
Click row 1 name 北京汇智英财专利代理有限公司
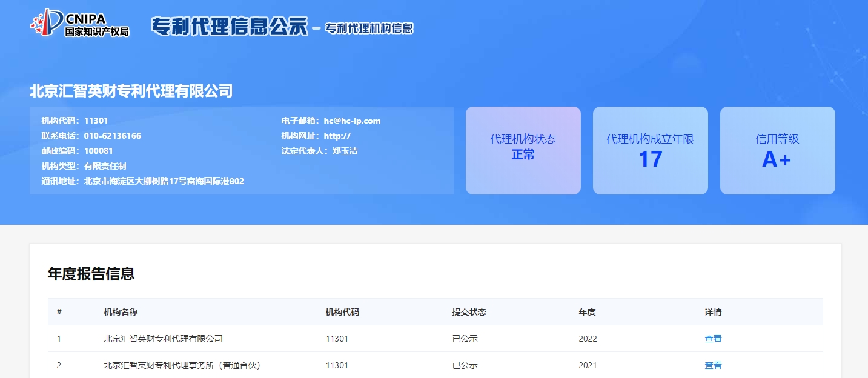[164, 339]
